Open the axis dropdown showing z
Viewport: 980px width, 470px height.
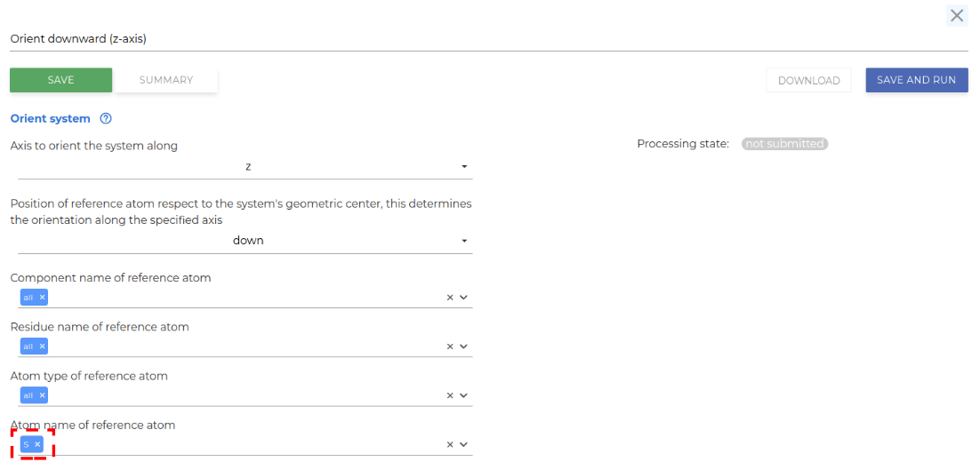[245, 167]
